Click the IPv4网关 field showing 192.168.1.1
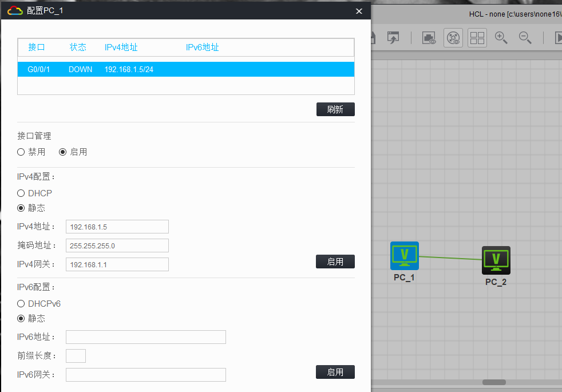Viewport: 562px width, 392px height. point(117,264)
